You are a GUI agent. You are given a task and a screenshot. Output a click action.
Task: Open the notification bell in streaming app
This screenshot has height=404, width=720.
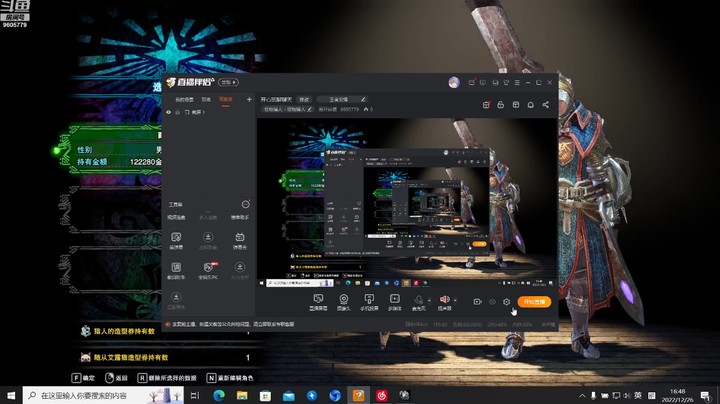point(530,105)
